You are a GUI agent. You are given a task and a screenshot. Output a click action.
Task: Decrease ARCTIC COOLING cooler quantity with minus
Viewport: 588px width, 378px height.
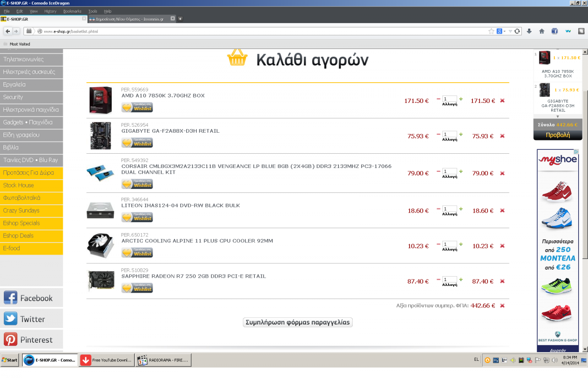tap(439, 244)
